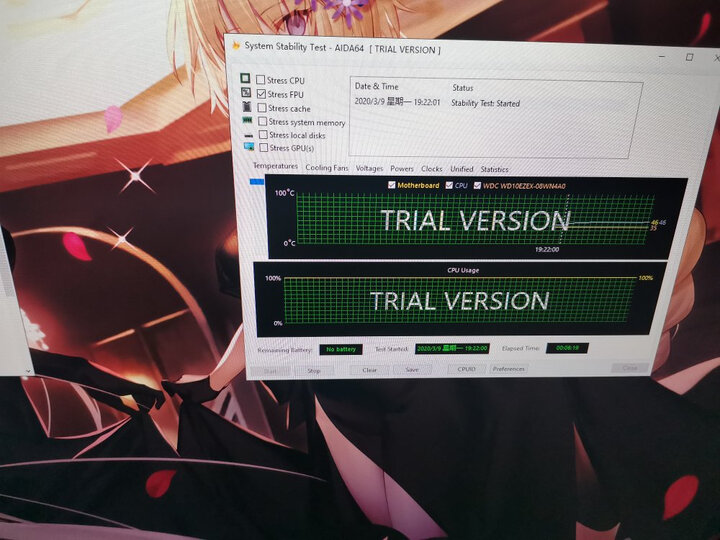Viewport: 720px width, 540px height.
Task: Click the GPU monitor icon
Action: click(x=249, y=146)
